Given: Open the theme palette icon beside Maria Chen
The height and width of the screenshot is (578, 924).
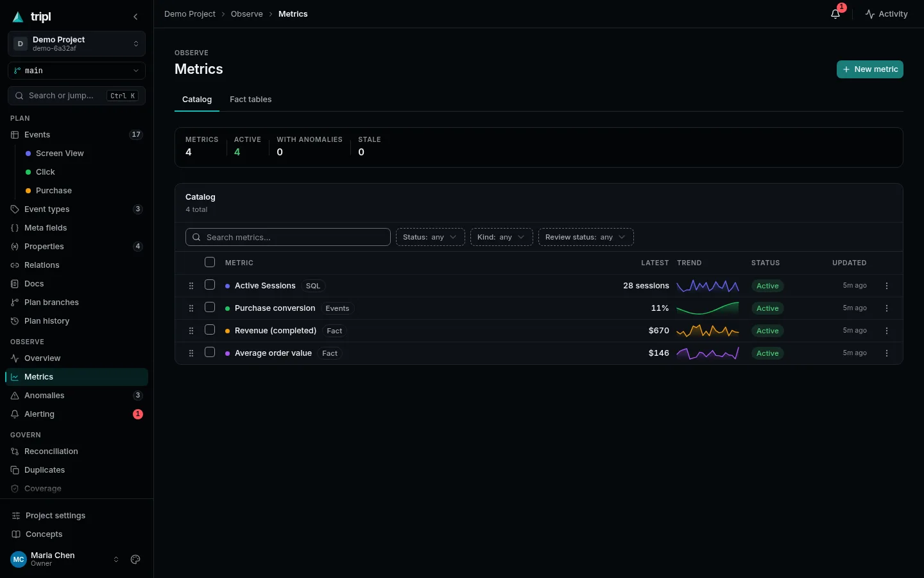Looking at the screenshot, I should [135, 559].
